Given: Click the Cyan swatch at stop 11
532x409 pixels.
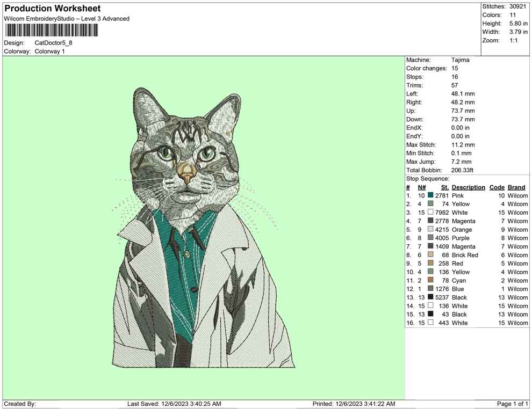Looking at the screenshot, I should point(430,280).
